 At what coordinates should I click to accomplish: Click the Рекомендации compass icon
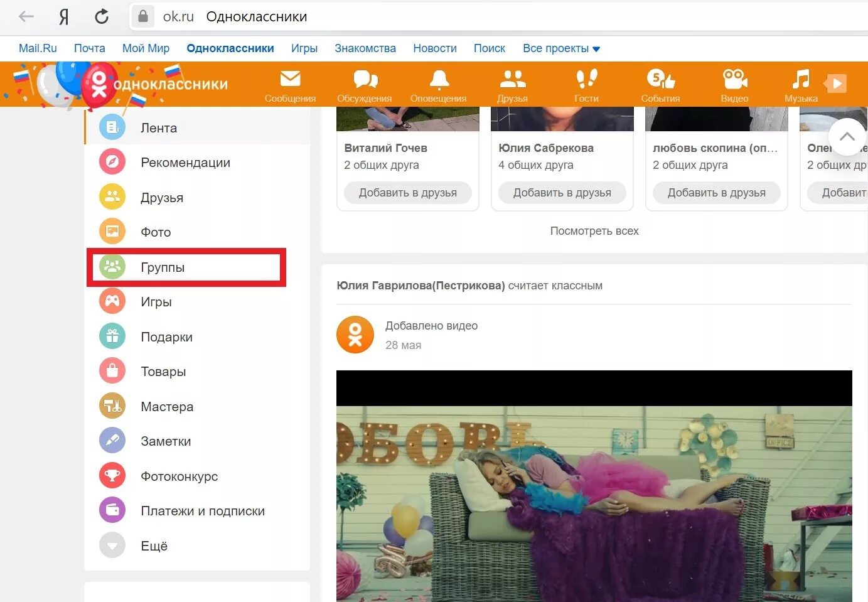click(x=112, y=162)
